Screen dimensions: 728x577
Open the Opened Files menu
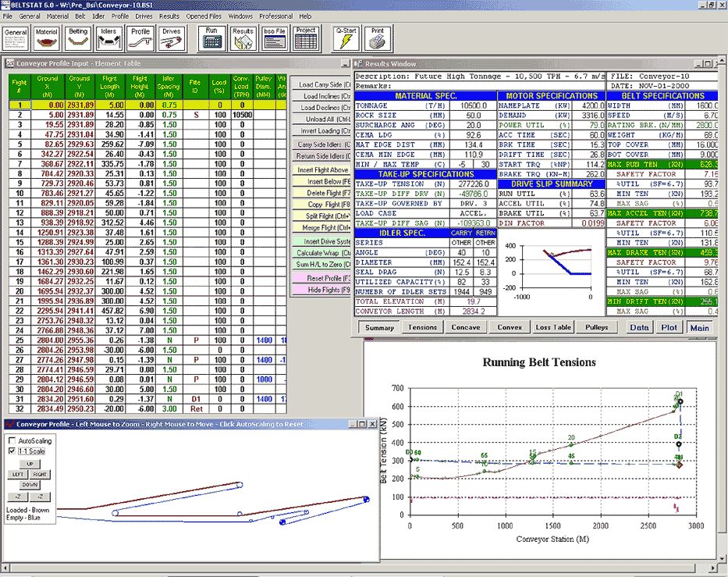click(x=204, y=16)
